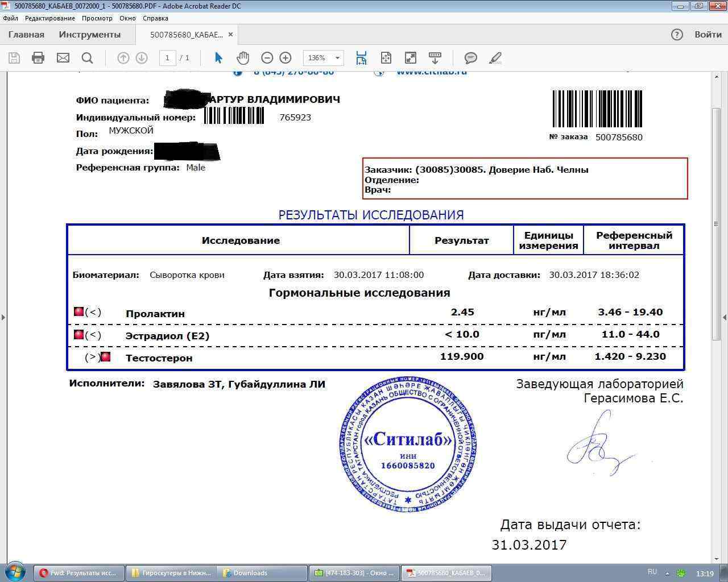Click the page number input field
728x582 pixels.
167,58
